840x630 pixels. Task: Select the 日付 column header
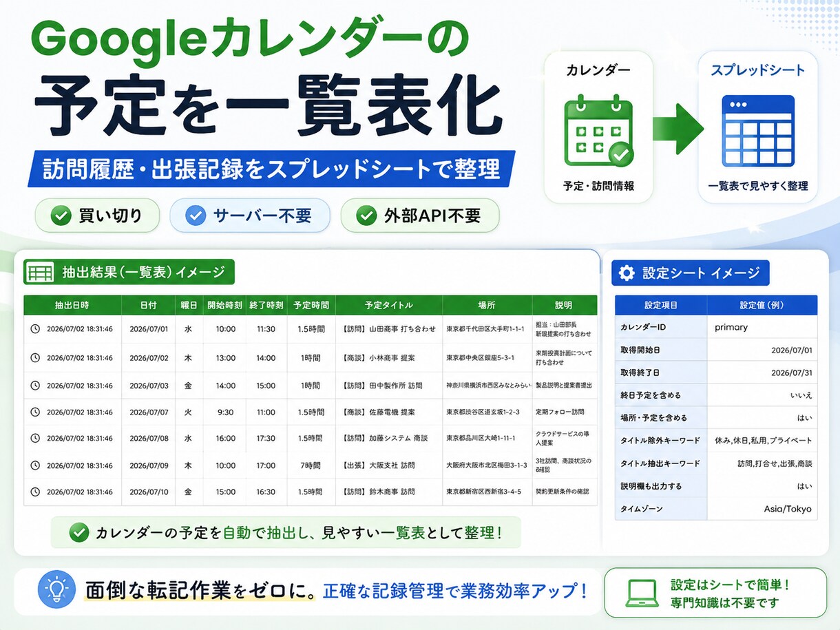coord(148,305)
